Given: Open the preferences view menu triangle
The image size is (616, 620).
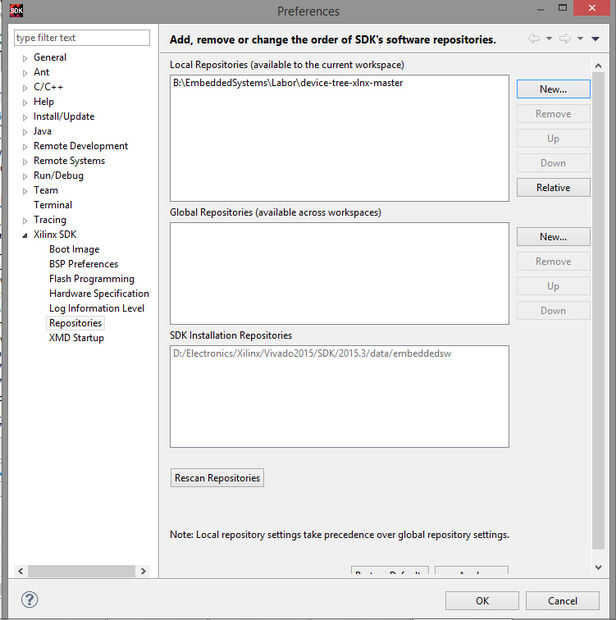Looking at the screenshot, I should [x=595, y=39].
